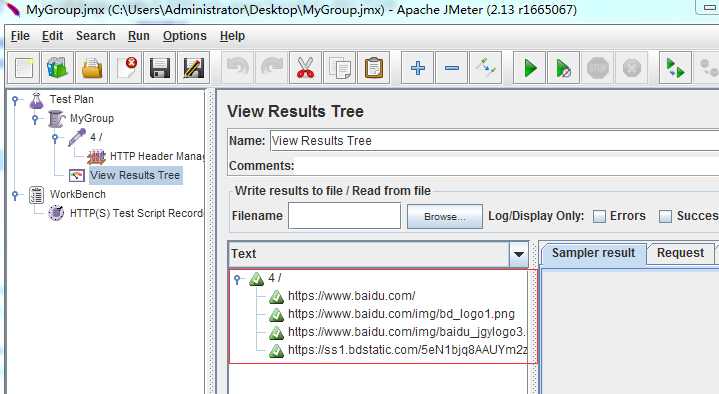
Task: Click the Name field containing View Results Tree
Action: click(494, 141)
